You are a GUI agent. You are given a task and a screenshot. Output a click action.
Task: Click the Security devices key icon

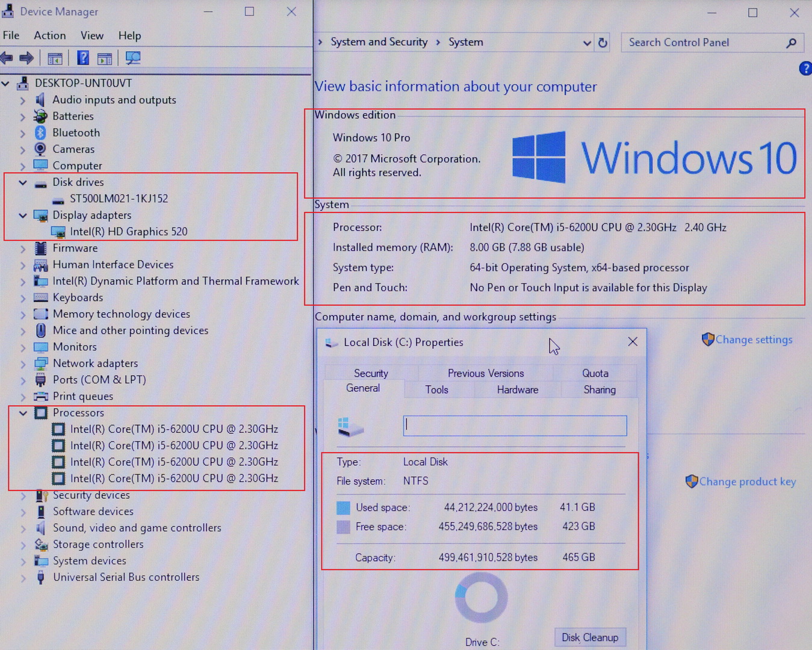click(x=41, y=495)
